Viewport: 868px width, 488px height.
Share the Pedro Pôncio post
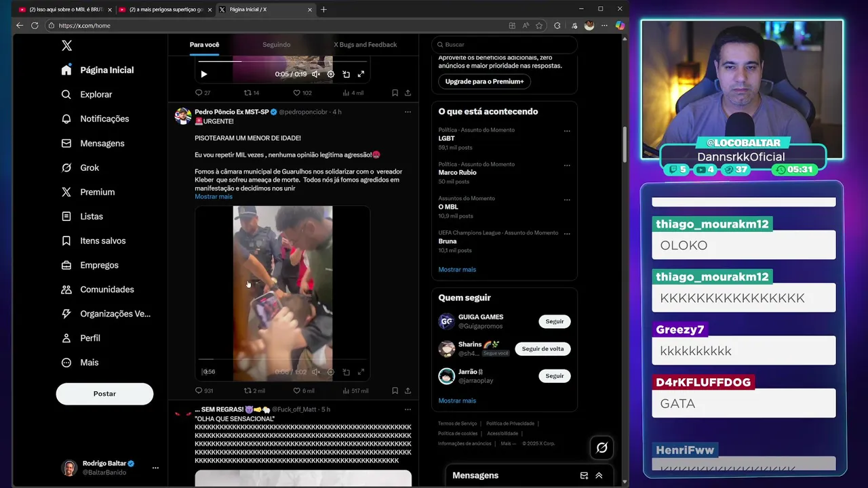pyautogui.click(x=408, y=390)
